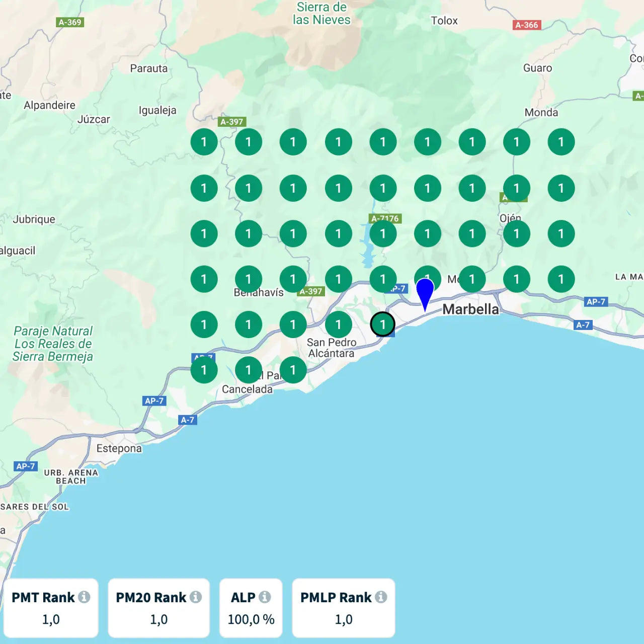Click the rank marker directly below Ojén label
This screenshot has width=644, height=644.
tap(517, 234)
